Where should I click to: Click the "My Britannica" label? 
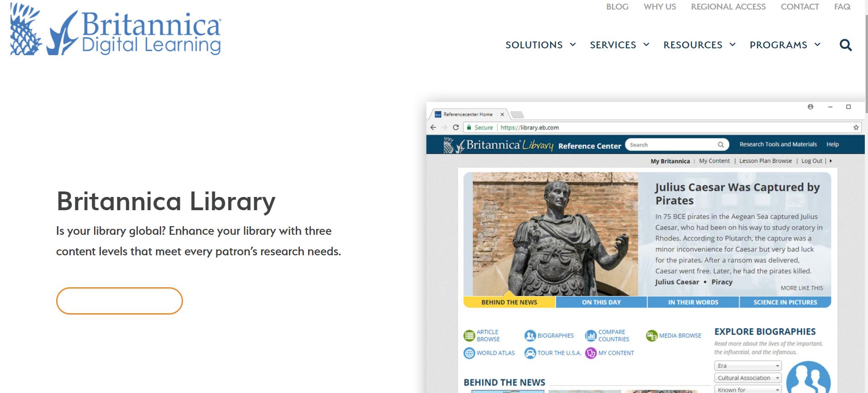670,161
